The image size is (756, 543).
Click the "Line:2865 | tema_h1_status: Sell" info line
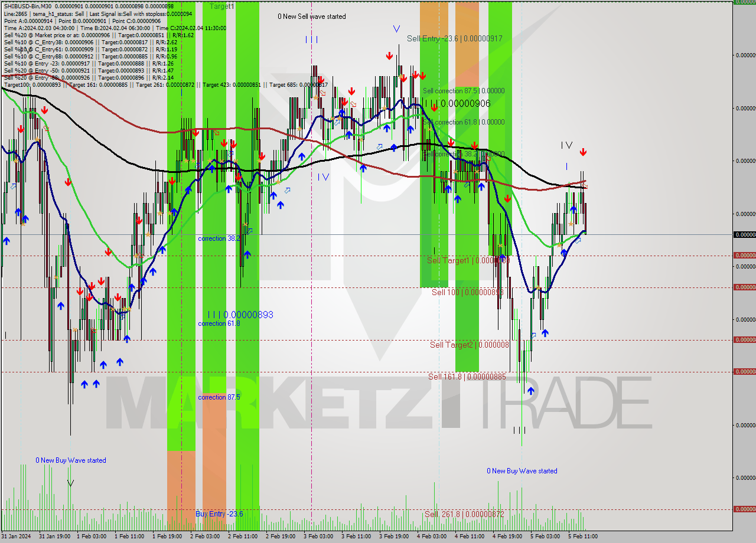[98, 14]
